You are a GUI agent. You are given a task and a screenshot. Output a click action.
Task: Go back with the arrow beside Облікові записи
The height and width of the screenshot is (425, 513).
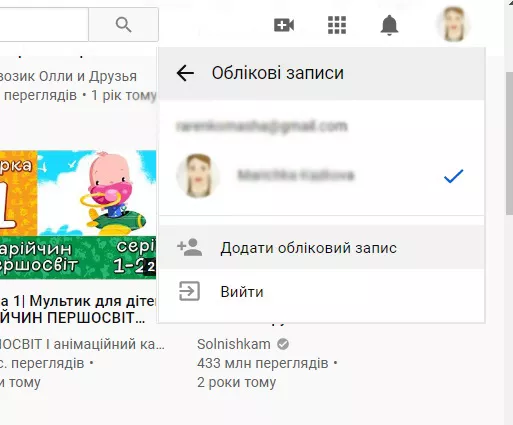point(185,73)
